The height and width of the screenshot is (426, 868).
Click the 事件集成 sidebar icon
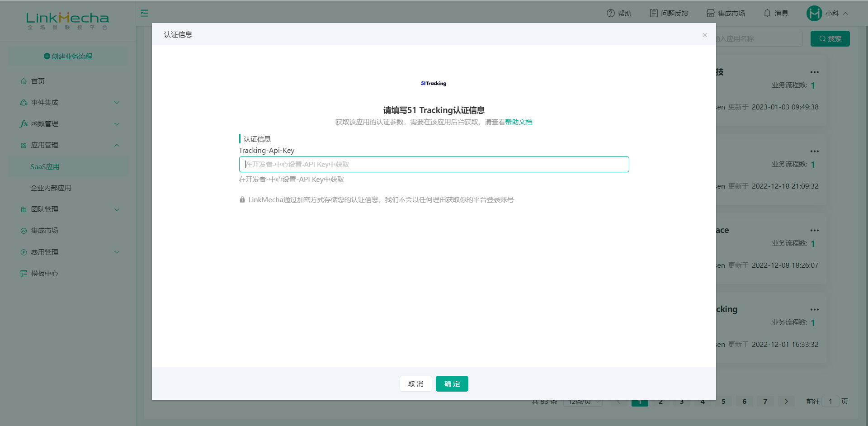tap(24, 103)
